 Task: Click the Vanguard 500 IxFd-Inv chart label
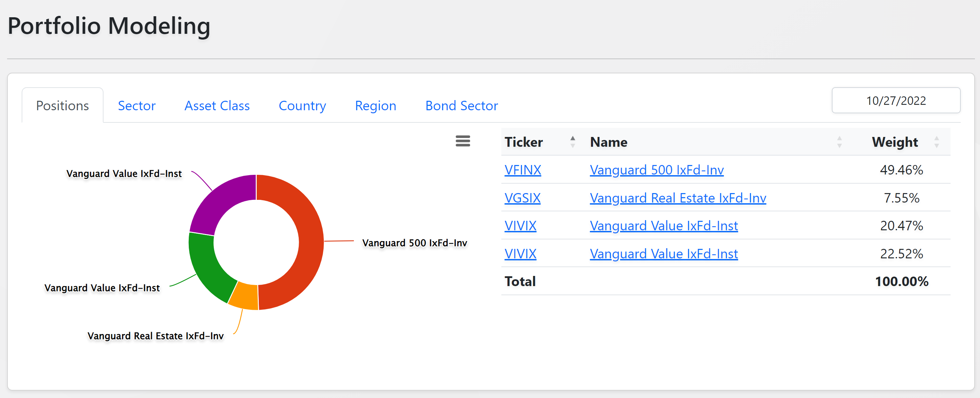tap(415, 243)
